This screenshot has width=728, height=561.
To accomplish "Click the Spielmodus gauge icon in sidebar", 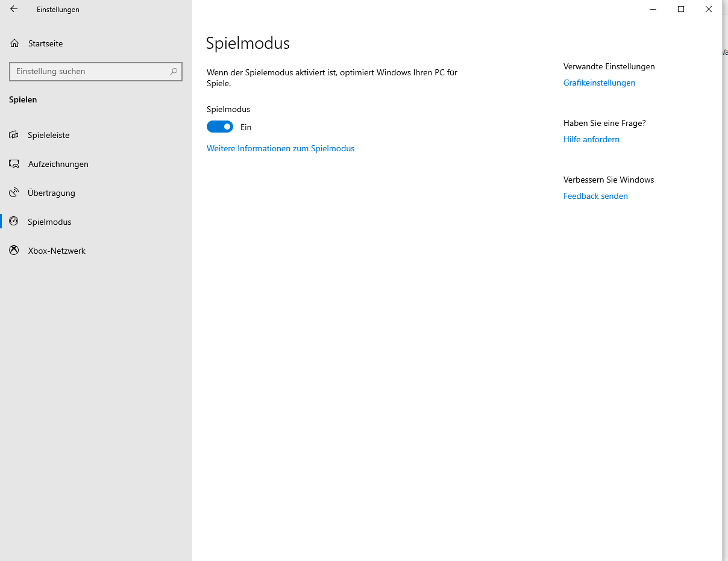I will click(14, 222).
